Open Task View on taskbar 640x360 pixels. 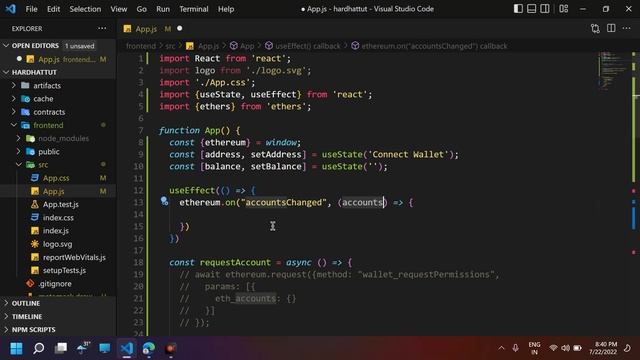[61, 348]
